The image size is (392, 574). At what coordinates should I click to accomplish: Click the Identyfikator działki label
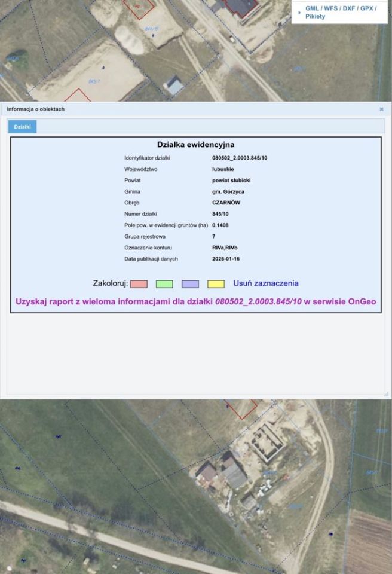pos(147,158)
